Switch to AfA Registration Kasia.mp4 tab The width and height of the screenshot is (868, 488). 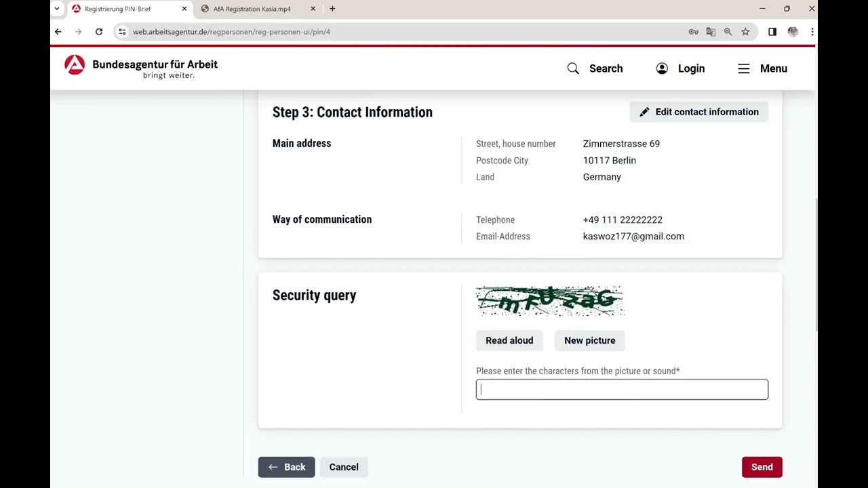(x=252, y=9)
